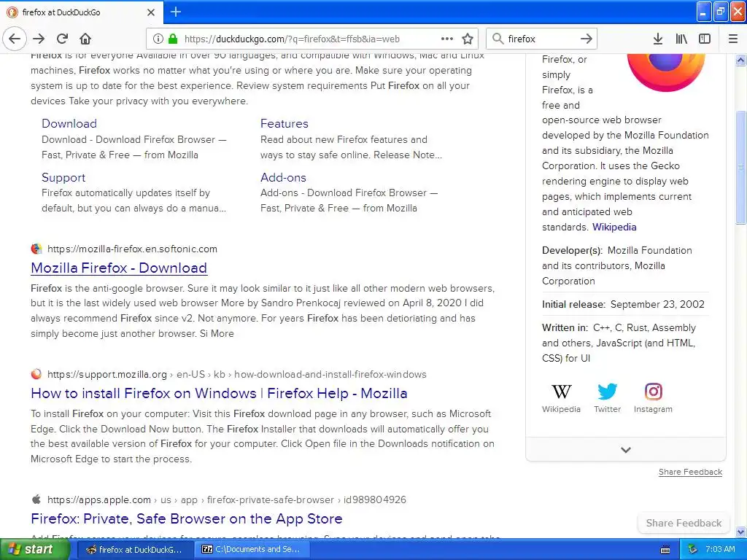Go back with the Back arrow button

15,39
